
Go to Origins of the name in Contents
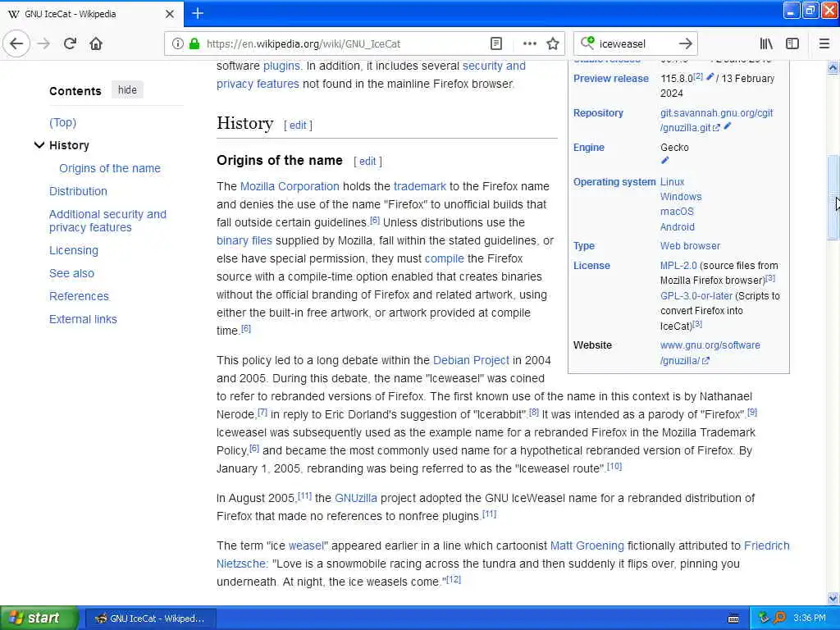point(110,168)
